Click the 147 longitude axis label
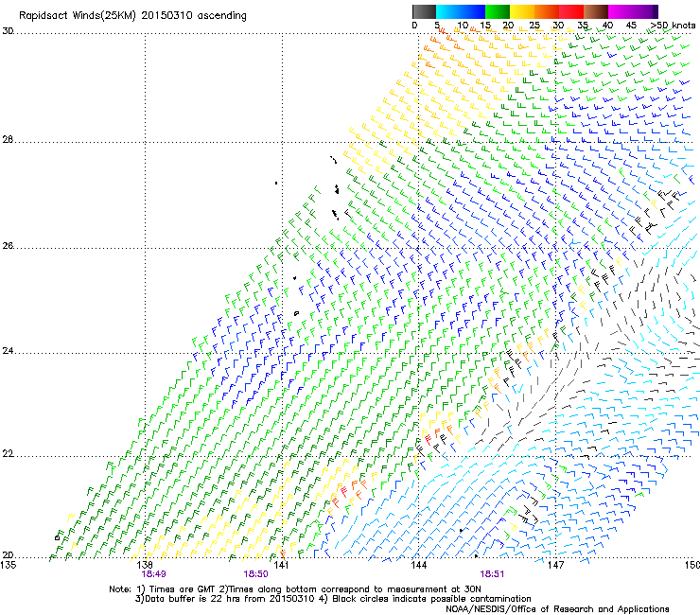Screen dimensions: 700x615 [555, 565]
